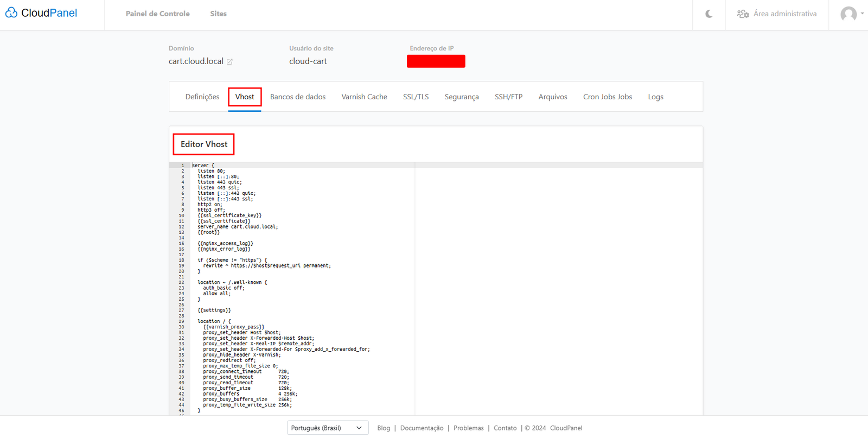
Task: Open external link icon beside cart.cloud.local
Action: click(x=229, y=62)
